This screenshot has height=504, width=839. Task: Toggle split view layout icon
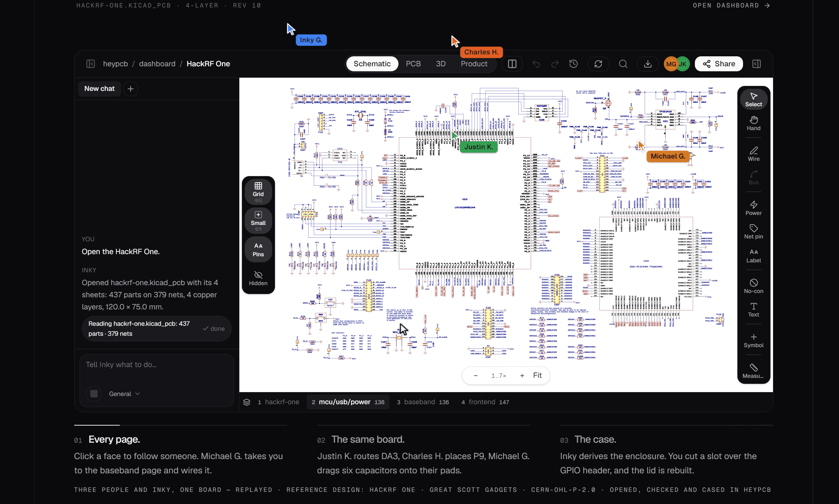click(512, 64)
